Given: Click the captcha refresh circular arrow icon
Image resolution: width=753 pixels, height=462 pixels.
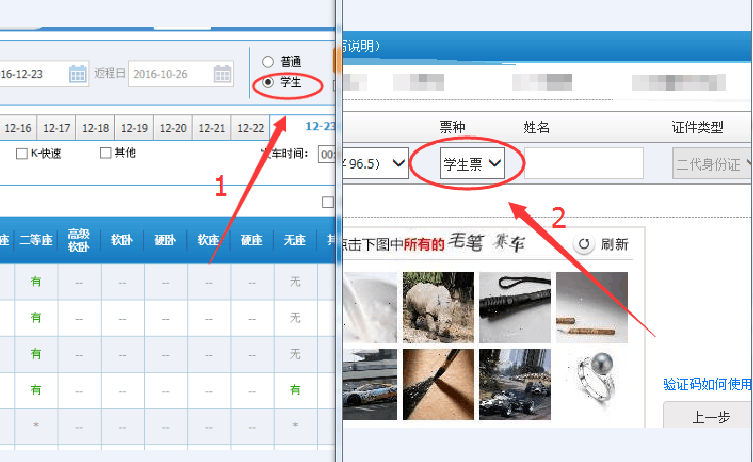Looking at the screenshot, I should pos(584,244).
